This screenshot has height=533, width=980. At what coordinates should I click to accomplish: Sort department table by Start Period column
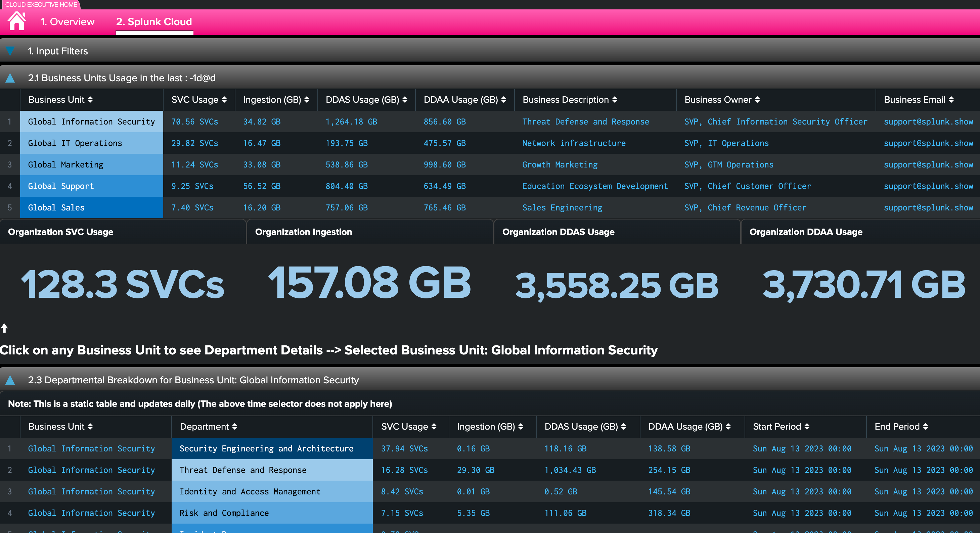tap(781, 427)
